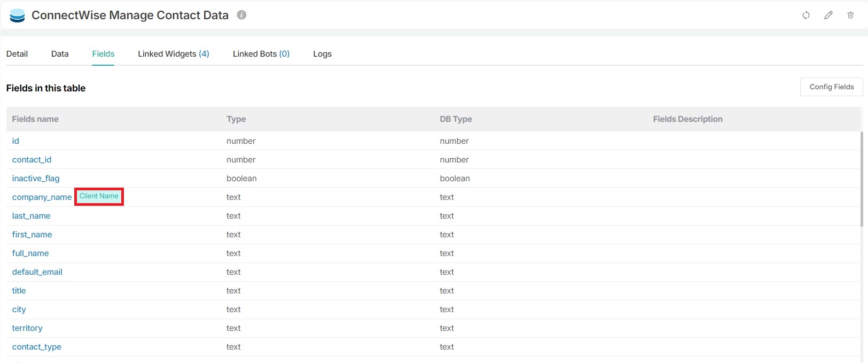Open the title field link
This screenshot has width=868, height=363.
pyautogui.click(x=19, y=290)
